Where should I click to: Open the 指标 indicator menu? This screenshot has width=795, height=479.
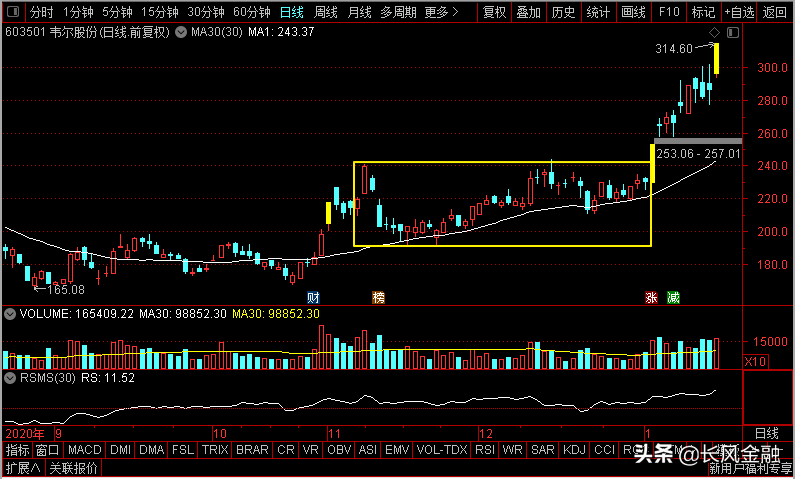[x=18, y=450]
